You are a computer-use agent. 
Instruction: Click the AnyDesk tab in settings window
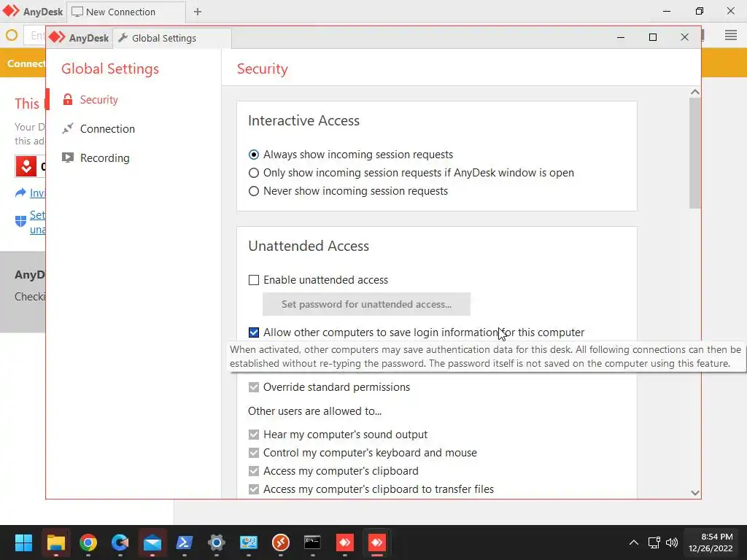click(79, 38)
